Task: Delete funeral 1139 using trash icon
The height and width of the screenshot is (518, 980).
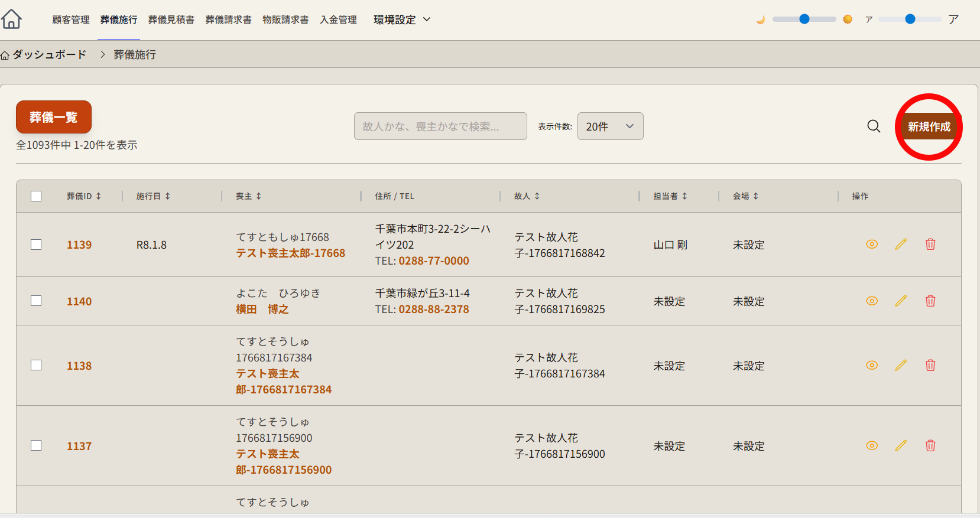Action: click(930, 245)
